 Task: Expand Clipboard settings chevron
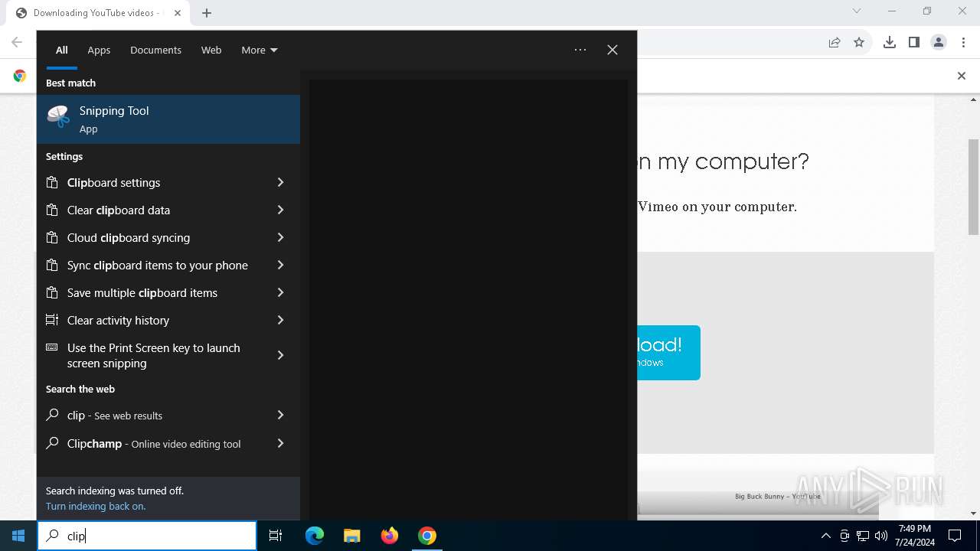pos(280,182)
